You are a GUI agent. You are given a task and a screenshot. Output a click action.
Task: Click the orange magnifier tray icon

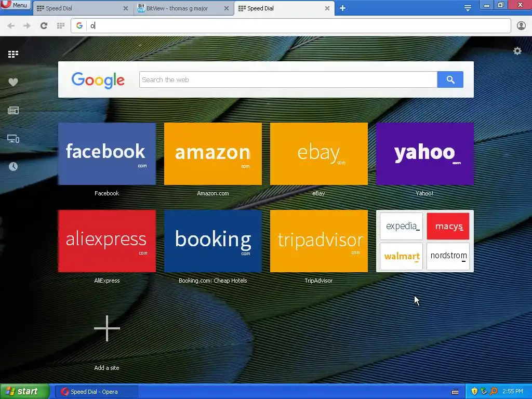point(494,392)
